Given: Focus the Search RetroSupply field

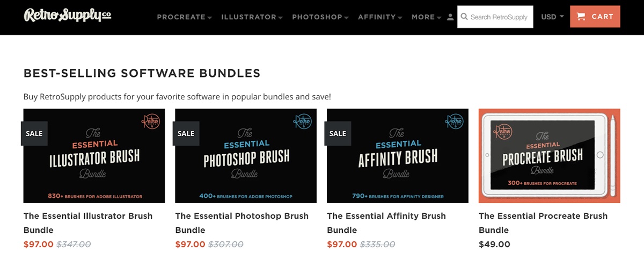Looking at the screenshot, I should [x=499, y=17].
